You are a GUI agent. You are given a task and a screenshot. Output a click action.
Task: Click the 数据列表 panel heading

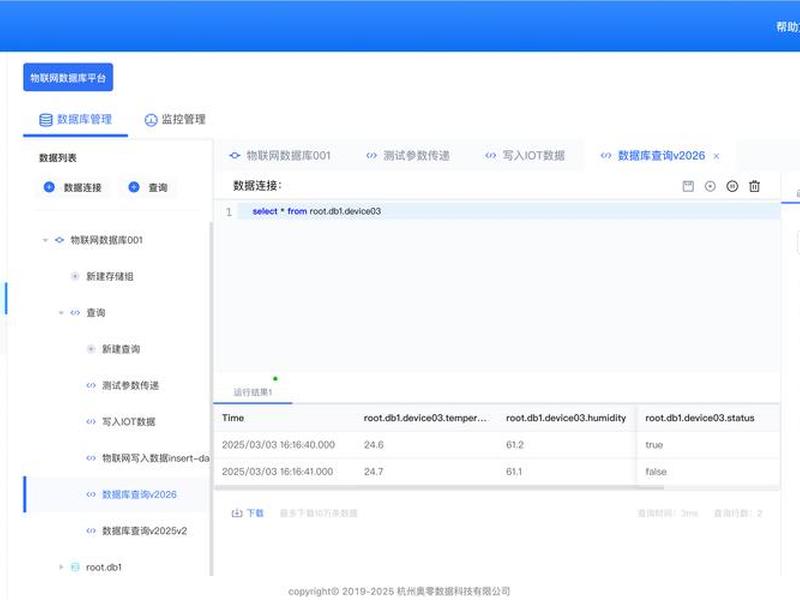point(58,158)
